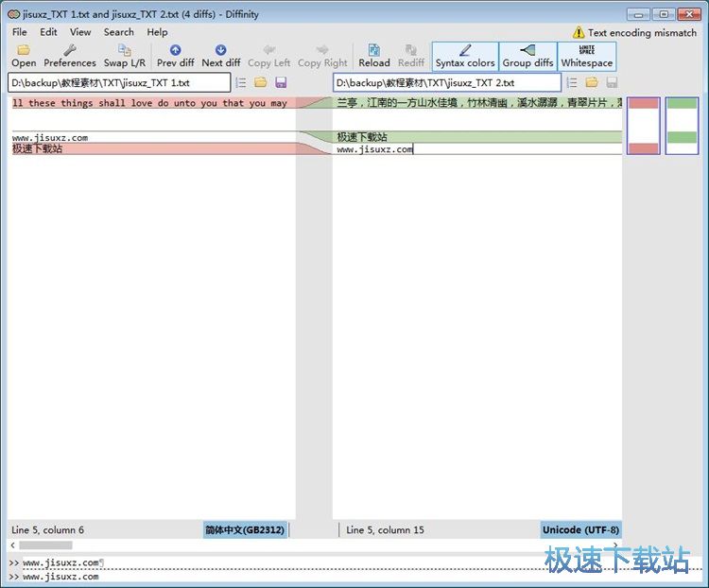Open Preferences with the wrench icon
The height and width of the screenshot is (588, 709).
pos(70,56)
